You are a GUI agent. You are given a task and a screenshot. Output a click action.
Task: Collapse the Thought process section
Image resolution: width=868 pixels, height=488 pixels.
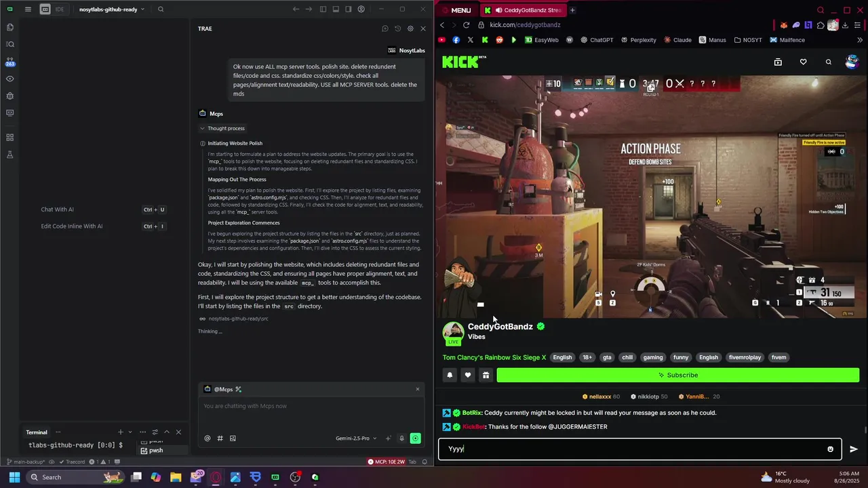pos(222,128)
